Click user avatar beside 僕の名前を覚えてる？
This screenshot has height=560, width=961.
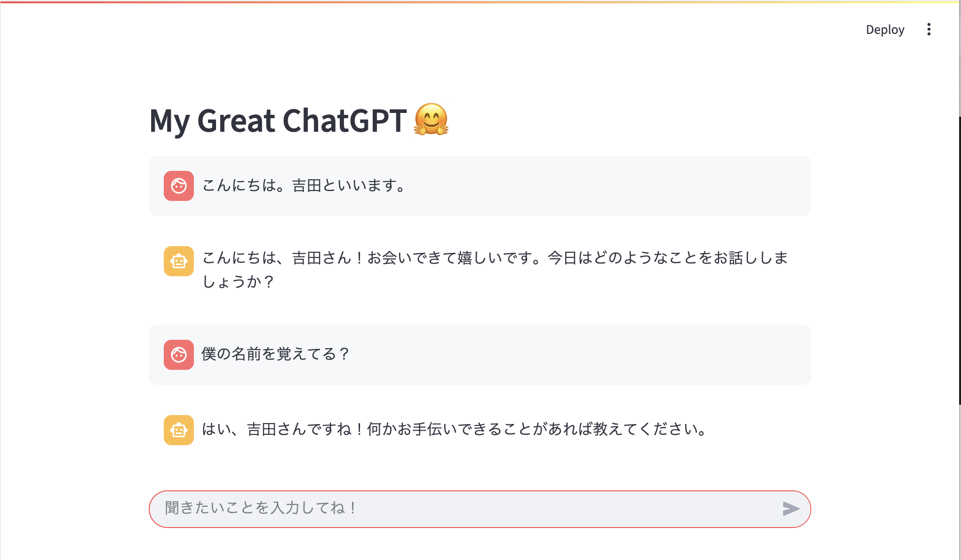179,355
